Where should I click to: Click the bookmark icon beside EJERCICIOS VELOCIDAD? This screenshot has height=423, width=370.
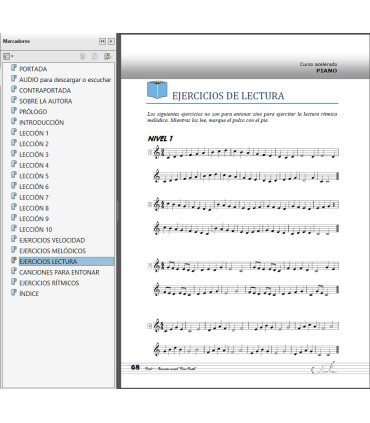coord(14,239)
